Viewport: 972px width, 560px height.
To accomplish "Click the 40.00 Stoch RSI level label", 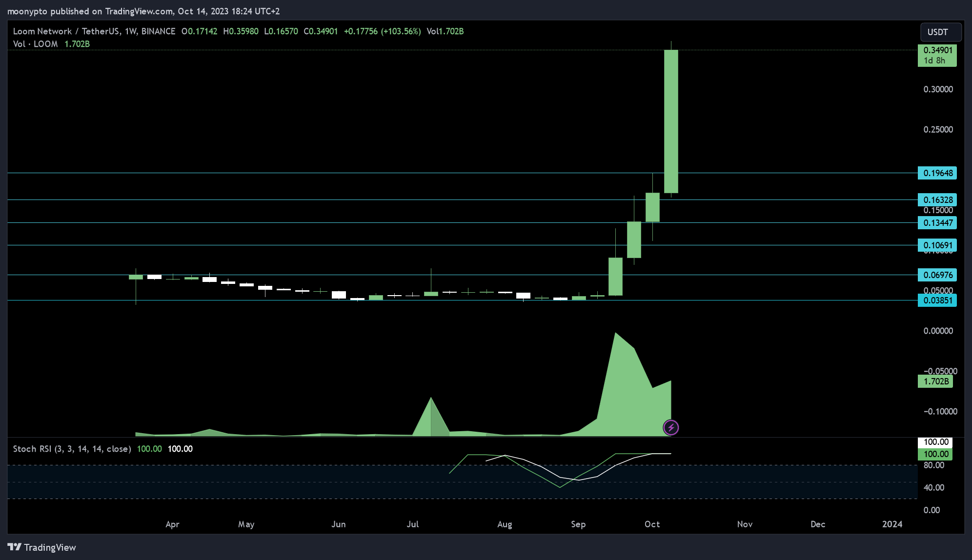I will tap(934, 488).
